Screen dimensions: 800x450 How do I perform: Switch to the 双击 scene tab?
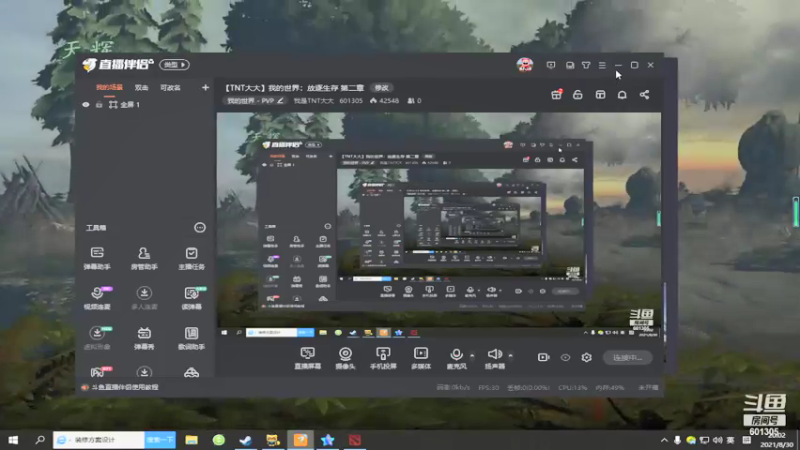141,88
